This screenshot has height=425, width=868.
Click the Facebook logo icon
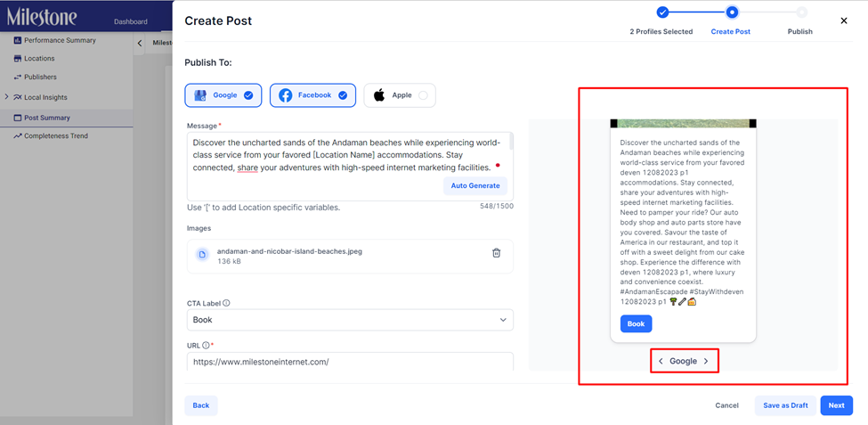click(285, 95)
